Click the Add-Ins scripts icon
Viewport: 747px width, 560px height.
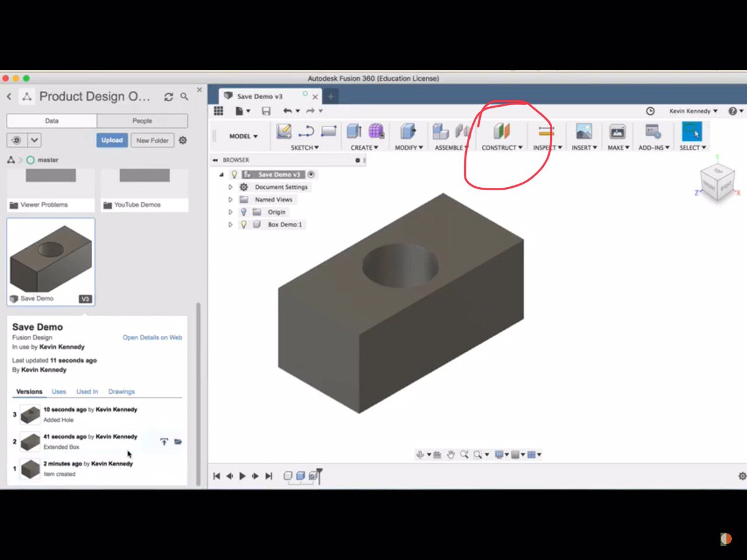pos(653,131)
